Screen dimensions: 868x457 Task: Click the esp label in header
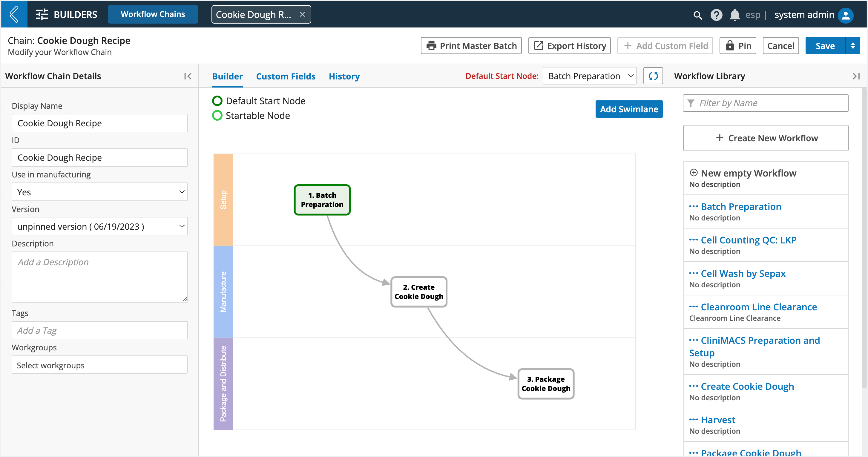(752, 15)
